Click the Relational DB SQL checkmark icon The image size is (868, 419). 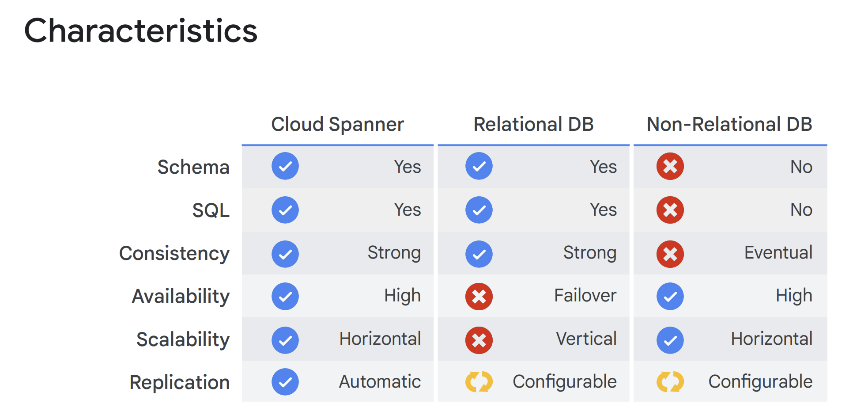point(479,210)
